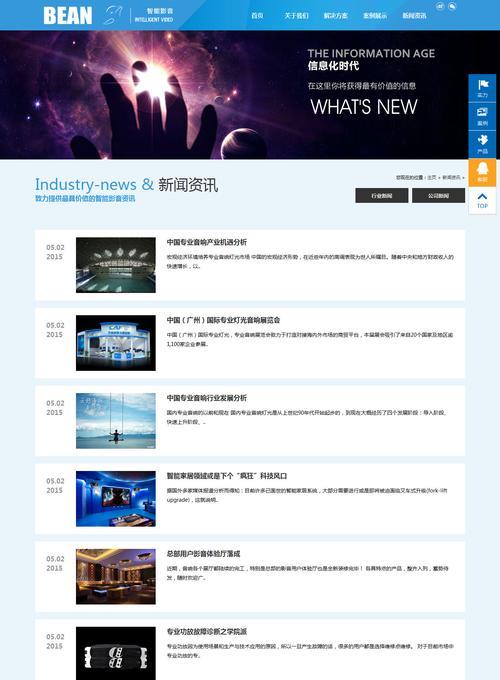The image size is (500, 680).
Task: Click the 新闻资讯 breadcrumb link
Action: (451, 178)
